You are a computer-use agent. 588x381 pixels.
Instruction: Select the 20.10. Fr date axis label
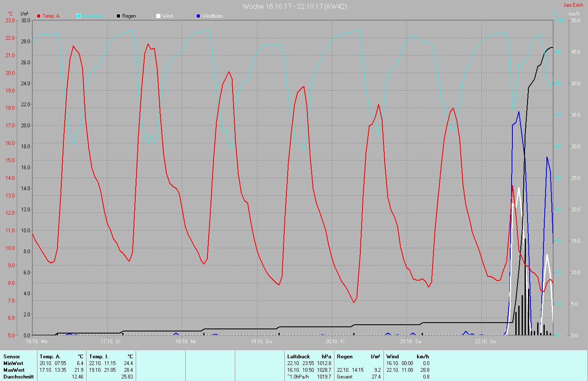(335, 342)
